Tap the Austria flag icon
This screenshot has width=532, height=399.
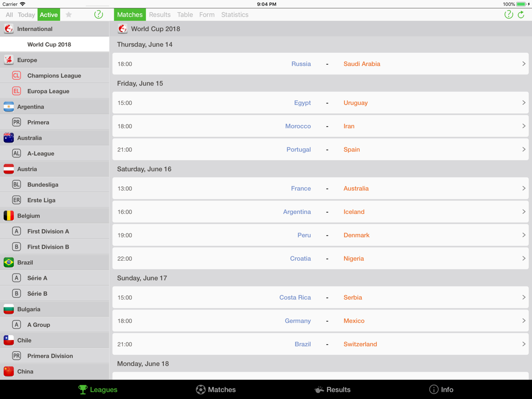click(9, 169)
